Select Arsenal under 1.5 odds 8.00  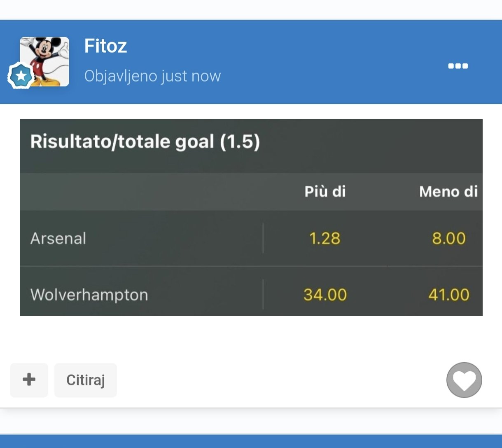[448, 238]
